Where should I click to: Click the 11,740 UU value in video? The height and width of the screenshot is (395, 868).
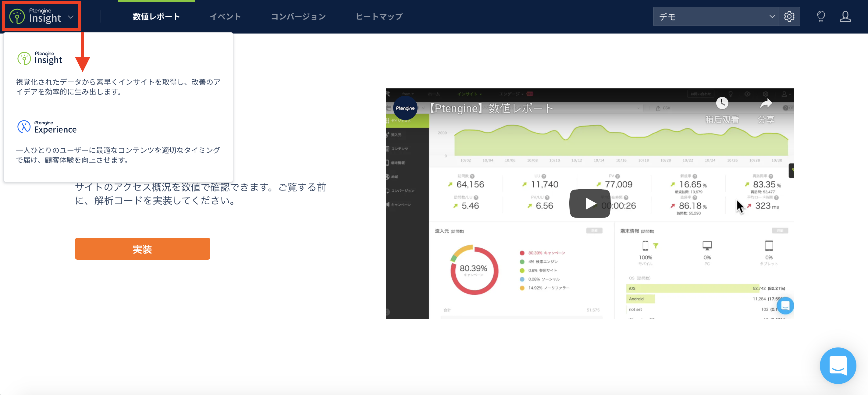coord(545,185)
